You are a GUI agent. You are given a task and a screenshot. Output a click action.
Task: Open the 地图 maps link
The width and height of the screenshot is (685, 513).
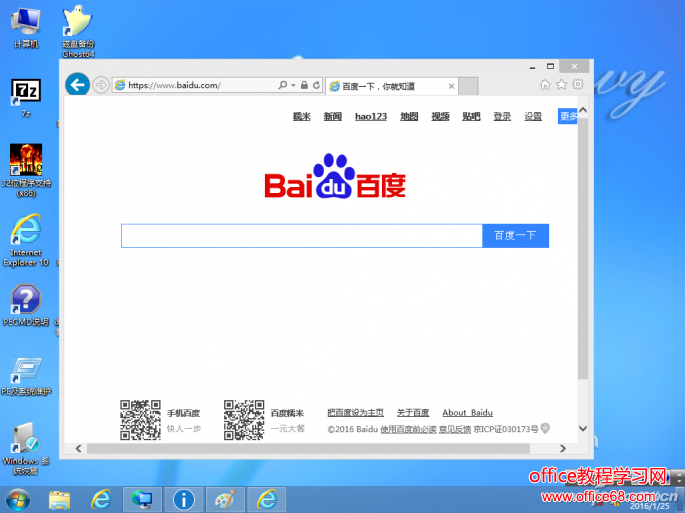pyautogui.click(x=409, y=116)
